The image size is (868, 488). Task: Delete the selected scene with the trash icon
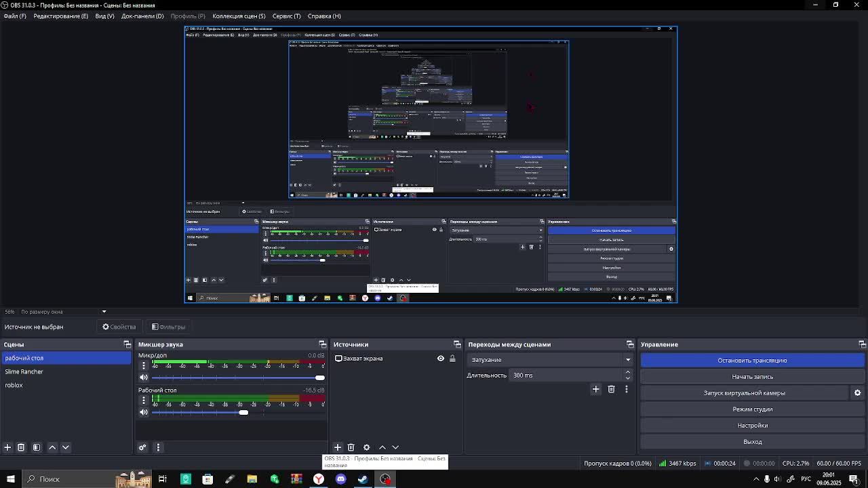(x=21, y=447)
